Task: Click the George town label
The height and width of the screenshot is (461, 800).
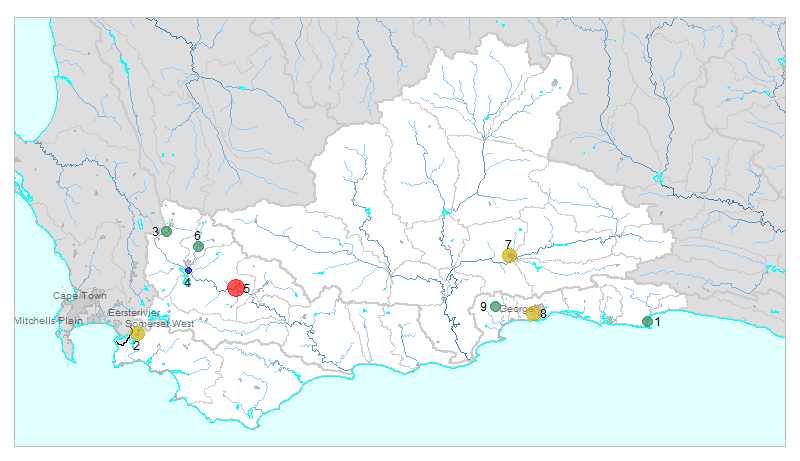Action: (x=515, y=310)
